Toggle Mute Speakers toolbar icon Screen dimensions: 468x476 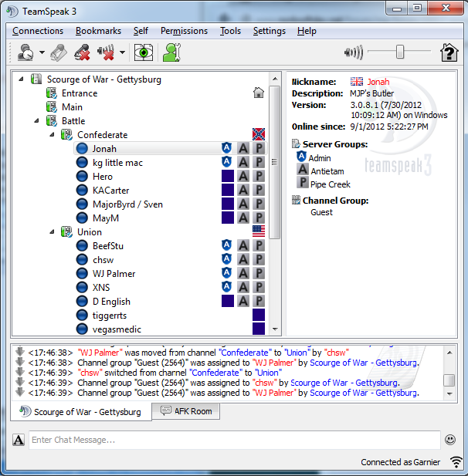(x=106, y=52)
